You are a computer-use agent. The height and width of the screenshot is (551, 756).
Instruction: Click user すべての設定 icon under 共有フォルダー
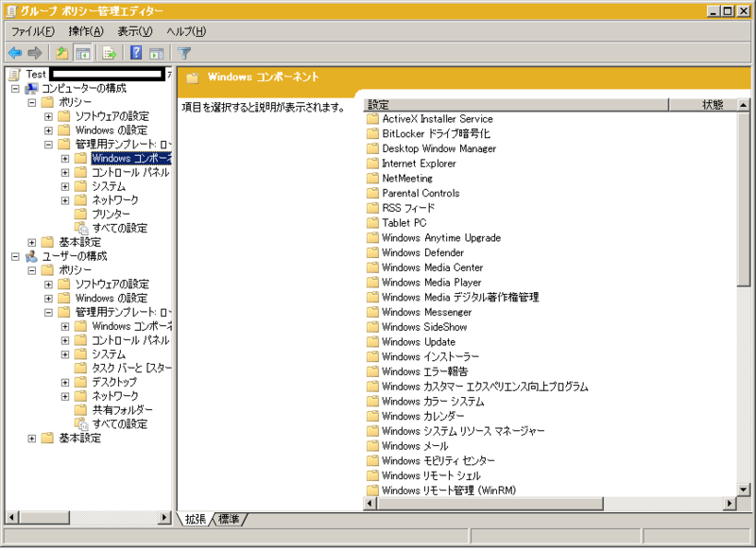pos(81,424)
